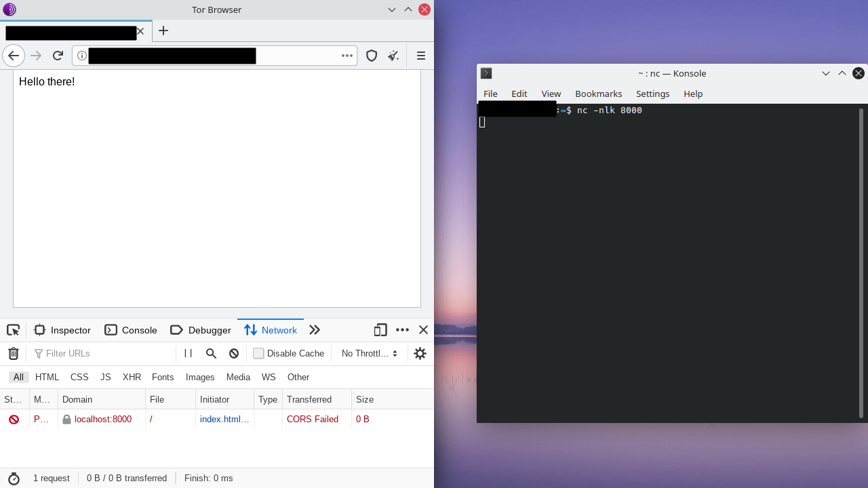The height and width of the screenshot is (488, 868).
Task: Open Responsive Design Mode in developer tools
Action: [380, 330]
